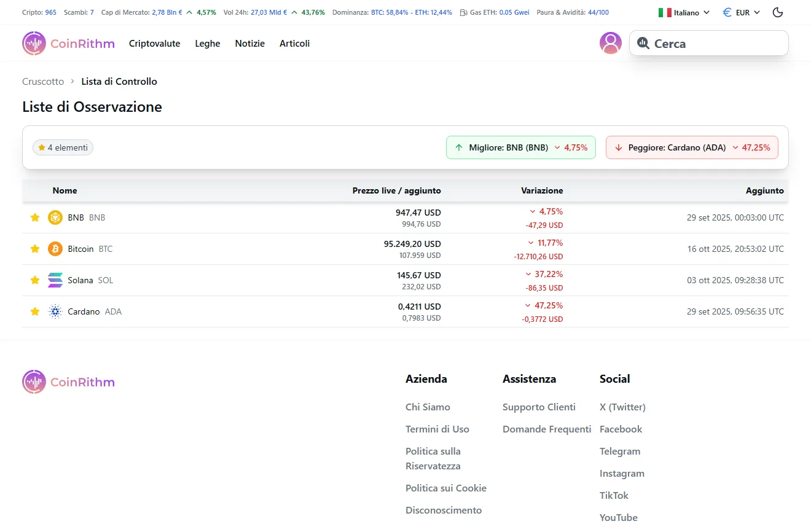Viewport: 811px width, 532px height.
Task: Click the BNB coin icon
Action: click(55, 217)
